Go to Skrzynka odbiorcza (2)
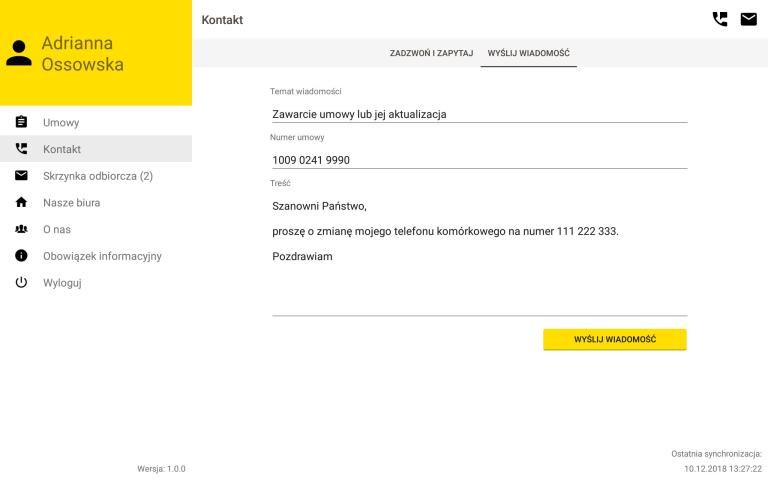768x480 pixels. (x=97, y=176)
